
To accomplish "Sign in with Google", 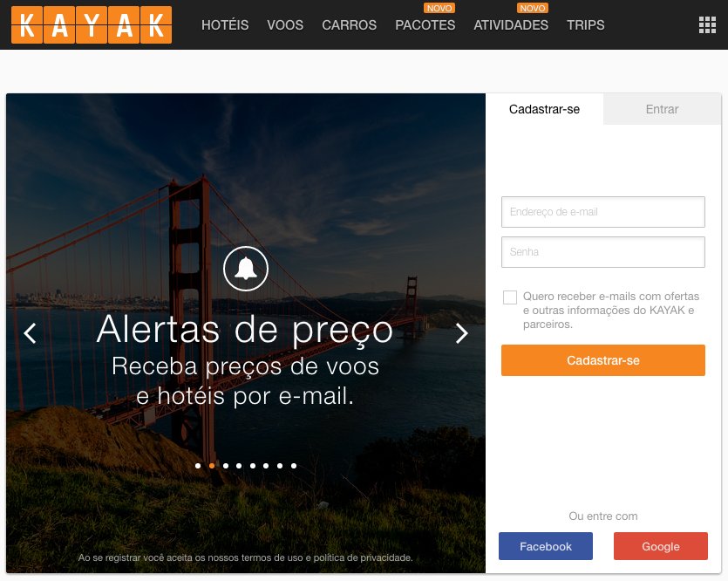I will click(x=660, y=546).
